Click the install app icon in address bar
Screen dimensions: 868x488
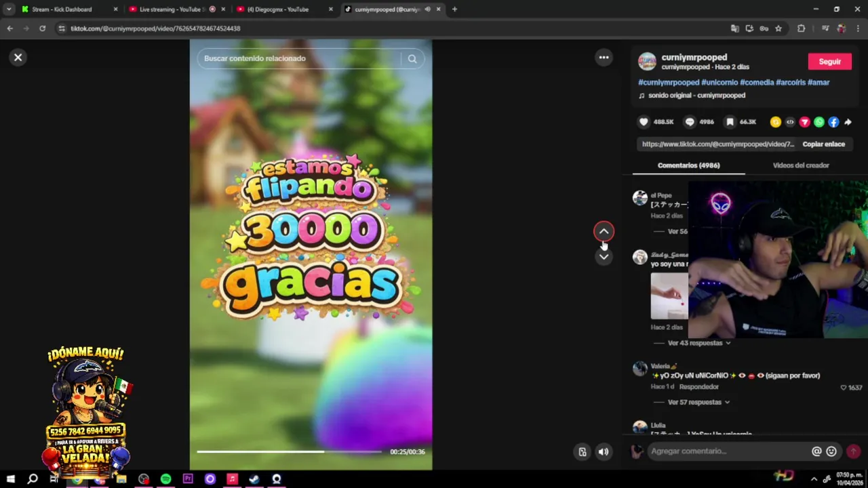(x=749, y=28)
